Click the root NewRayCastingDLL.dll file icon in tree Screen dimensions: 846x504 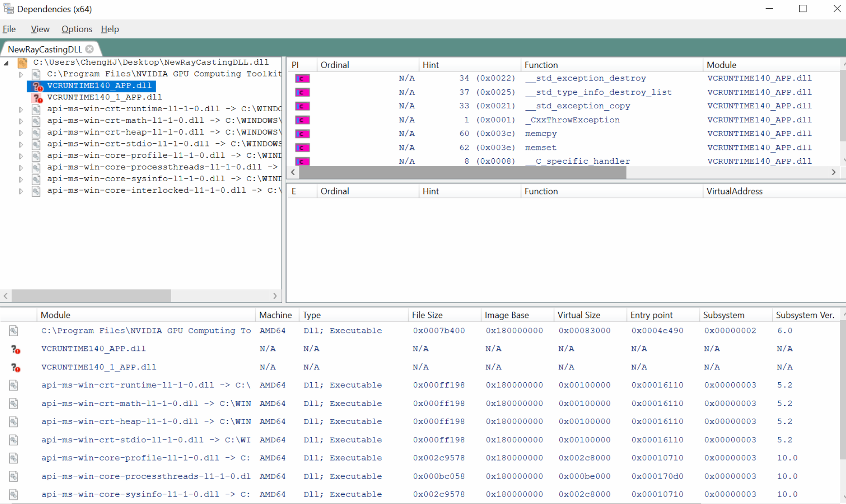(x=22, y=63)
